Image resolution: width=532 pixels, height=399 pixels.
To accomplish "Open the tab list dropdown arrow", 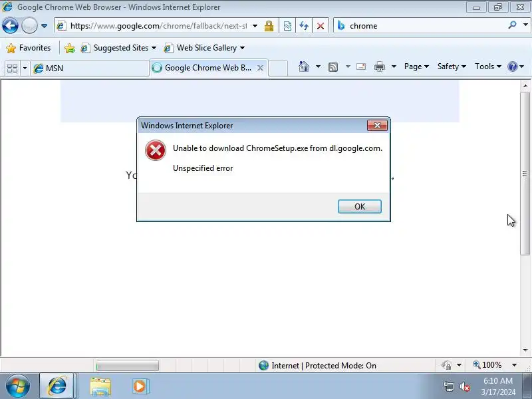I will [25, 68].
